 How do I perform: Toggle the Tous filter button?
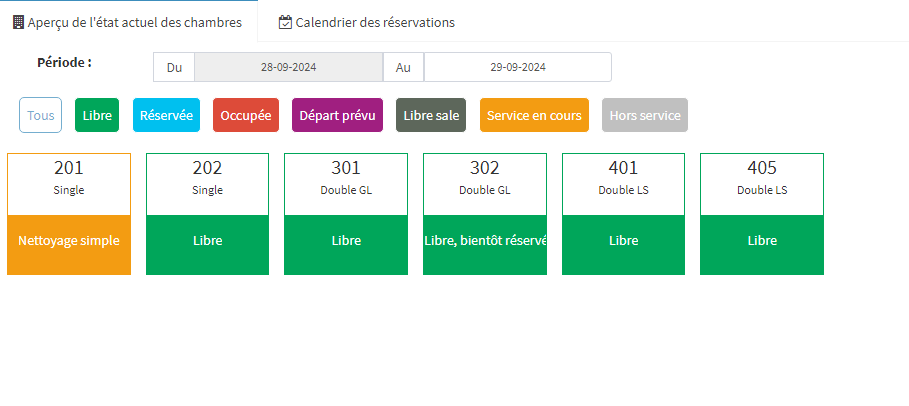[x=41, y=115]
